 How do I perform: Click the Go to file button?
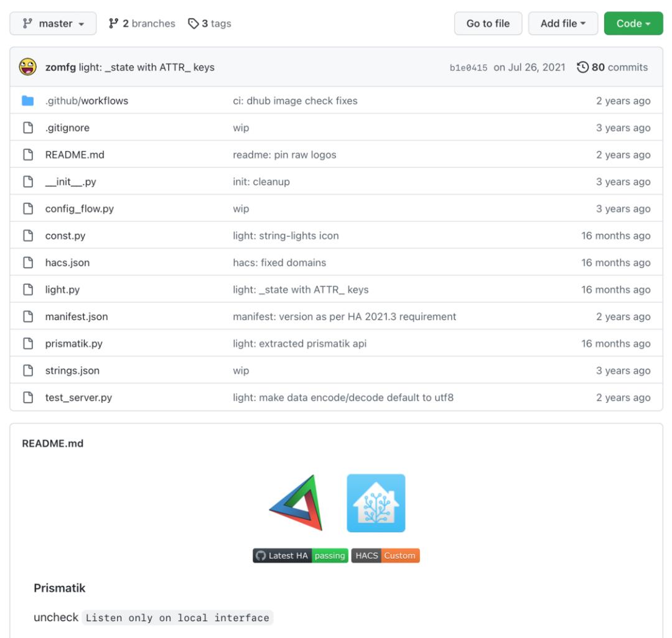click(x=488, y=24)
